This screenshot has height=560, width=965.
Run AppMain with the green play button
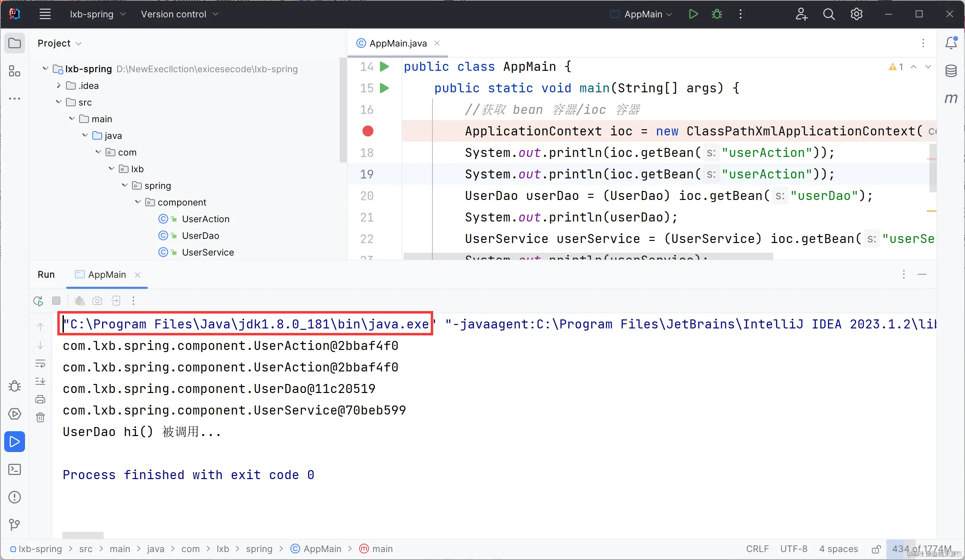(x=693, y=14)
